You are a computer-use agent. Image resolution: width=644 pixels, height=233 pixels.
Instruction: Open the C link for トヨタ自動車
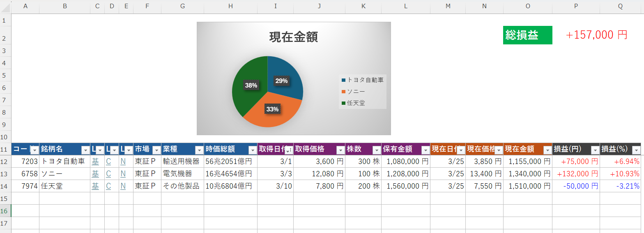108,161
